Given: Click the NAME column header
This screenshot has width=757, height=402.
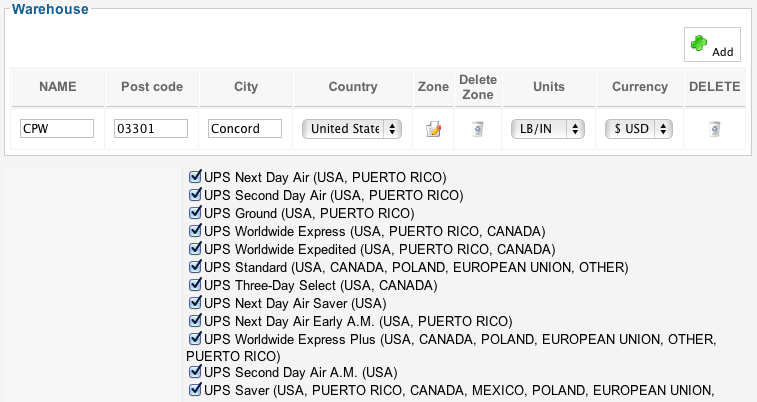Looking at the screenshot, I should [57, 87].
